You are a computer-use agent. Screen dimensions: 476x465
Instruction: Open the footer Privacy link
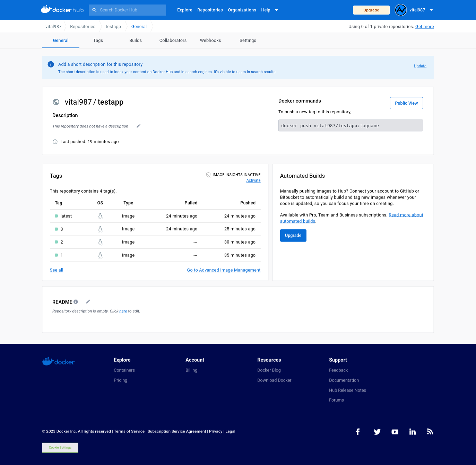click(216, 432)
